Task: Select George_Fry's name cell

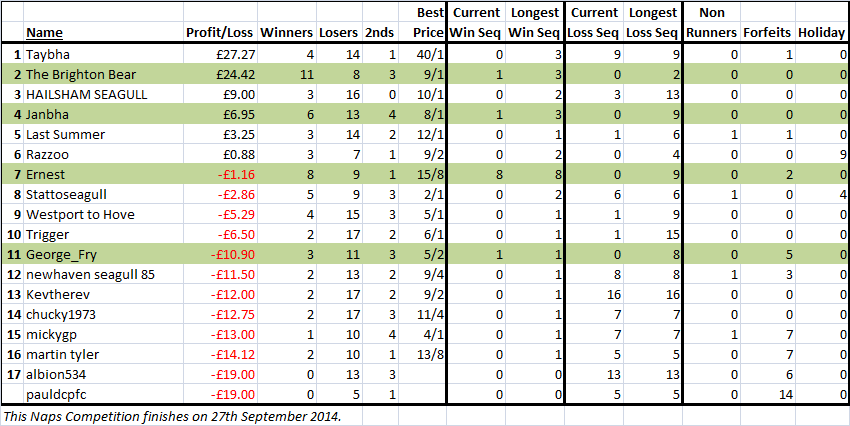Action: point(103,255)
